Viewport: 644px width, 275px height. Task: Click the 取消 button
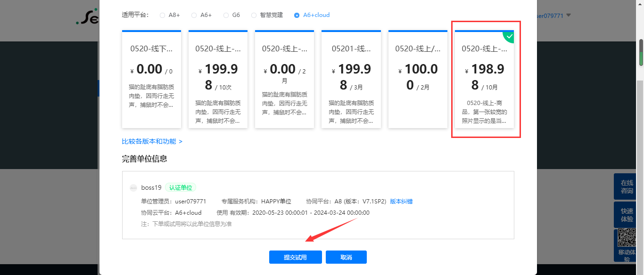(x=346, y=257)
